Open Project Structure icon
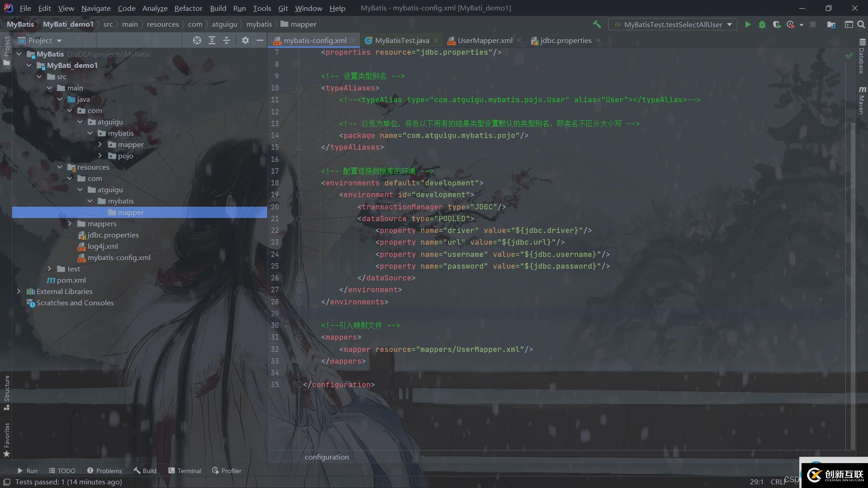This screenshot has height=488, width=868. coord(831,24)
